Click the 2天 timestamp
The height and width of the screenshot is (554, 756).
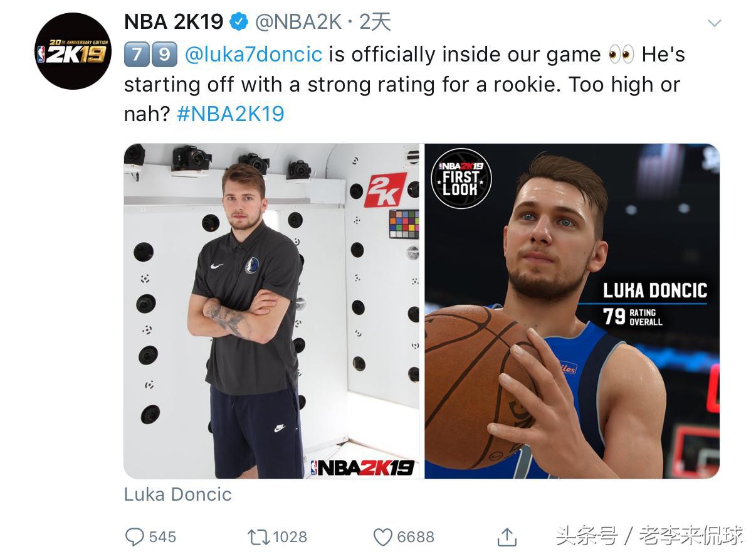click(374, 23)
